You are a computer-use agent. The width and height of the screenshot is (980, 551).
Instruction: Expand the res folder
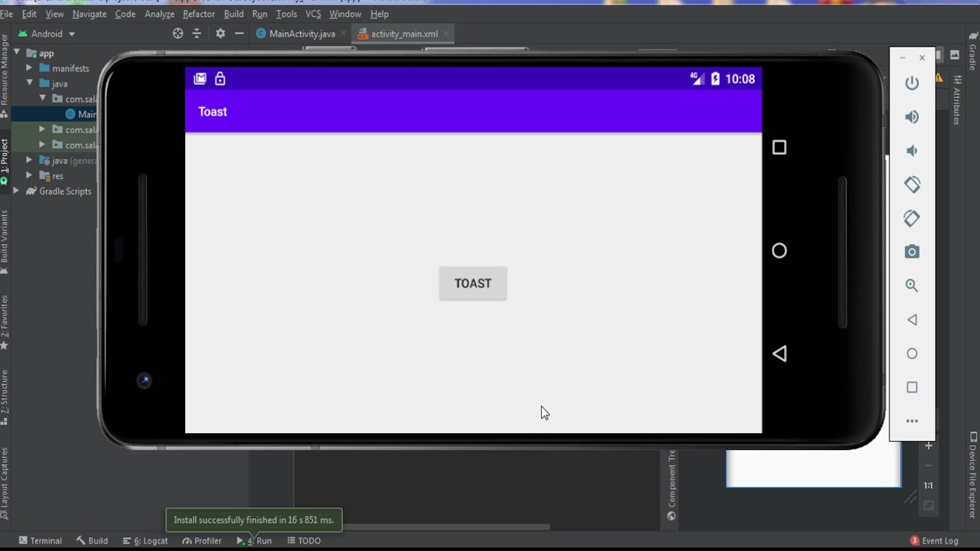pos(30,176)
